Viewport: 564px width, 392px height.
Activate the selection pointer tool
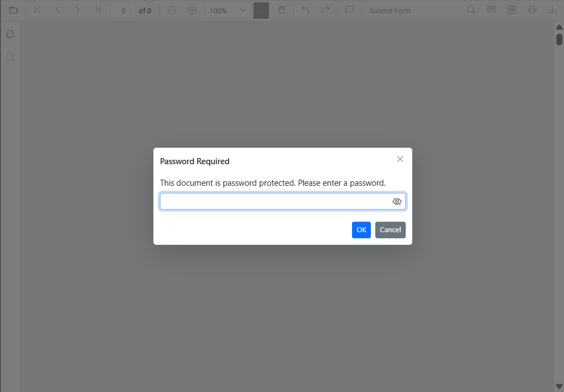pos(261,10)
